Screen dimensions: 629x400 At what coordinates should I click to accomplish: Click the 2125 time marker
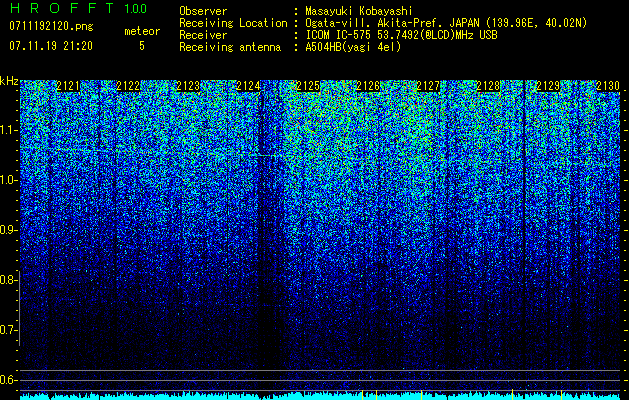308,86
